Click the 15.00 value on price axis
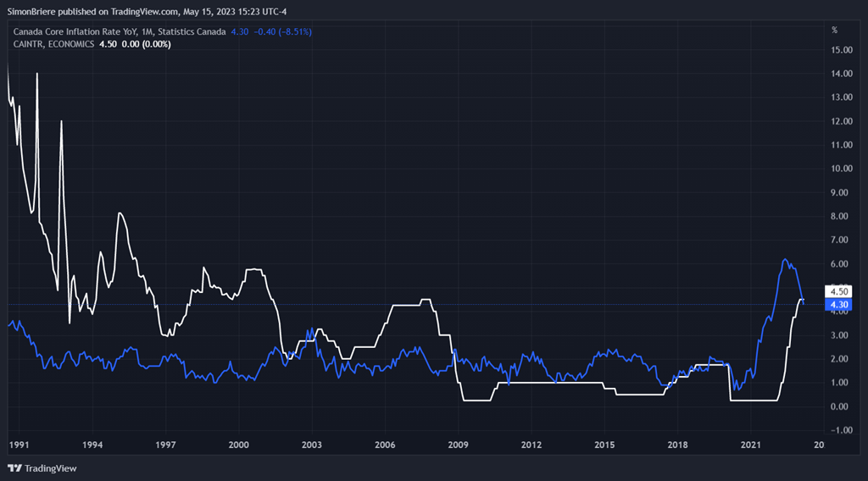The height and width of the screenshot is (481, 868). (841, 50)
